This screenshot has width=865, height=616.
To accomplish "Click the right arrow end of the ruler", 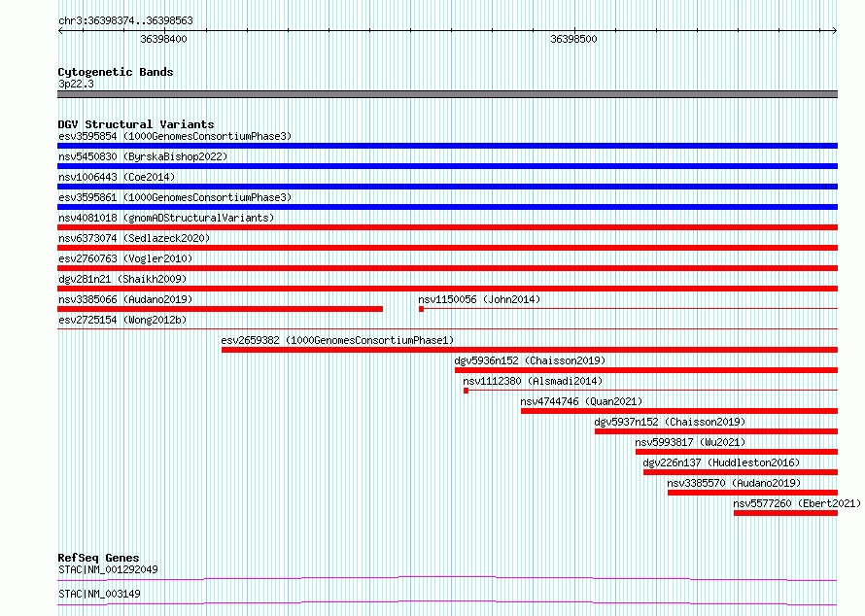I will pyautogui.click(x=835, y=31).
